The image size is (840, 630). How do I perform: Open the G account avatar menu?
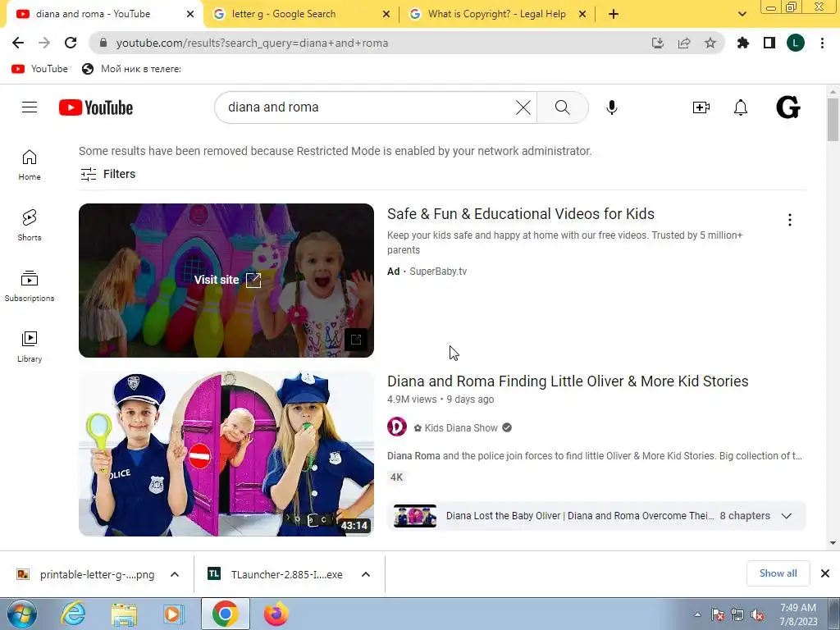788,107
